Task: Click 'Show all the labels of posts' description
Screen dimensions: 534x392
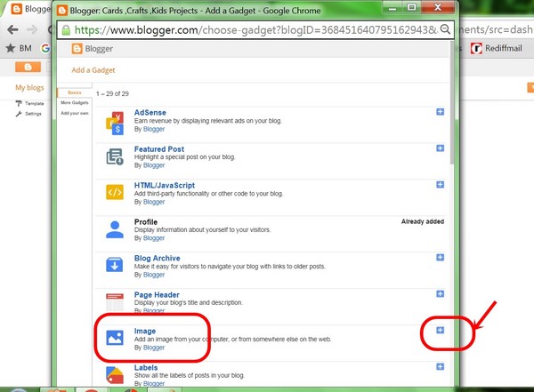Action: (189, 376)
